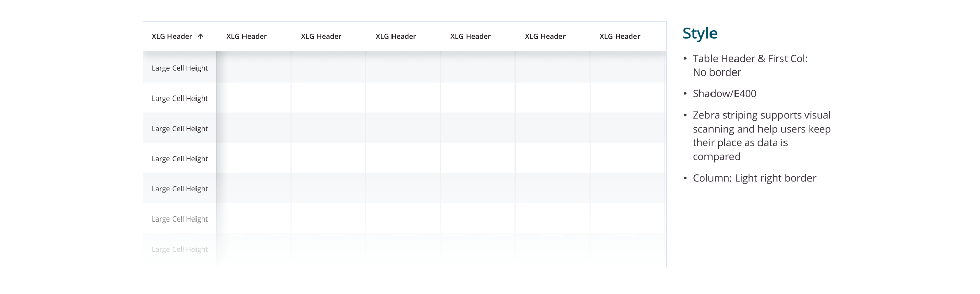Click the third Large Cell Height row

click(x=180, y=129)
